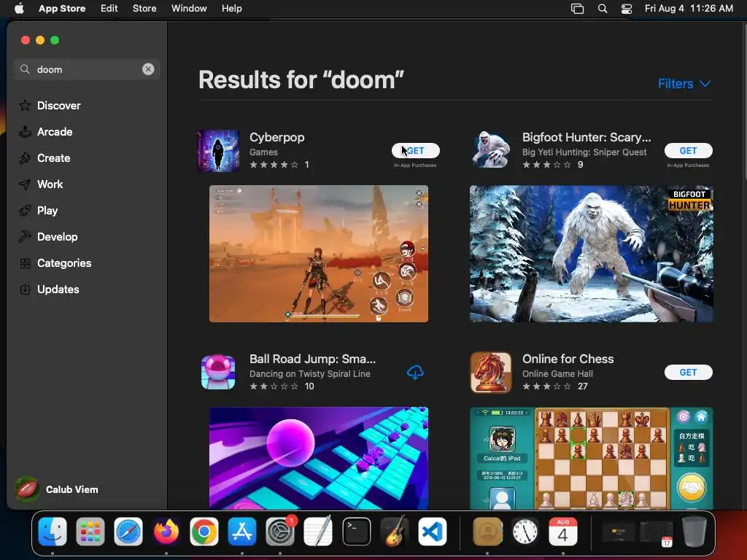Open Calendar from the Dock
Screen dimensions: 747x560
coord(563,532)
